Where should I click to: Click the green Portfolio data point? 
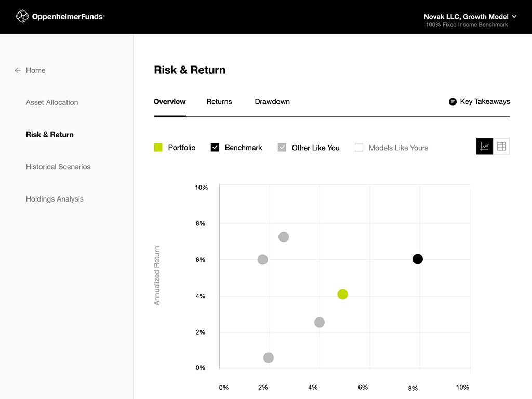pos(342,295)
